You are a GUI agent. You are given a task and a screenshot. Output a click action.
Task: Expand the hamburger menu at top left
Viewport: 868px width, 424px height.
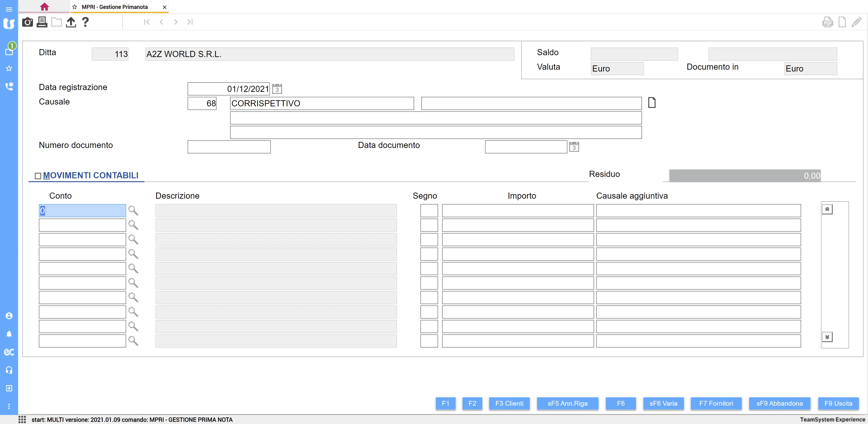(x=9, y=9)
